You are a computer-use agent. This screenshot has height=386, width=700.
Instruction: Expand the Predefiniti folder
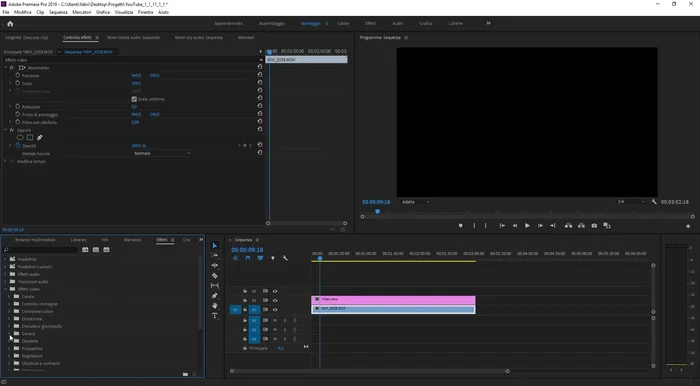pos(5,259)
